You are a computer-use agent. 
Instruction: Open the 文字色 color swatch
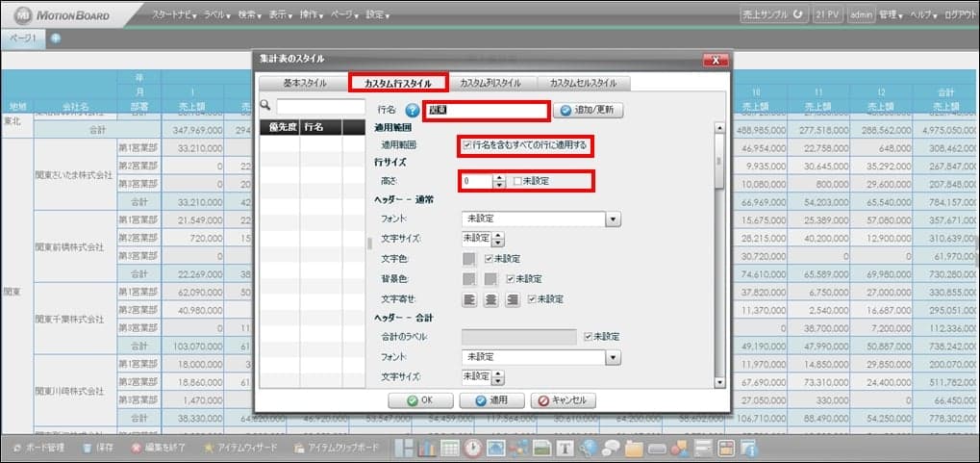[469, 258]
